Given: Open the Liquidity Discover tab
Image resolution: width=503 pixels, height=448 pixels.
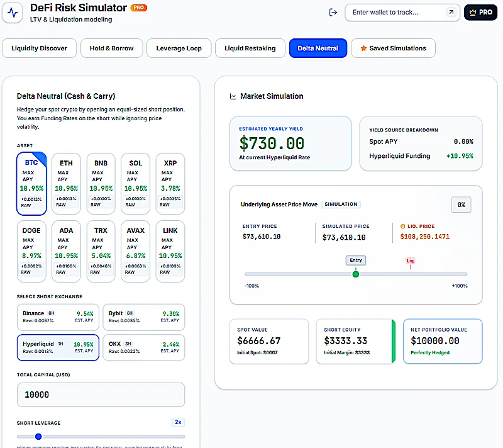Looking at the screenshot, I should (x=39, y=48).
